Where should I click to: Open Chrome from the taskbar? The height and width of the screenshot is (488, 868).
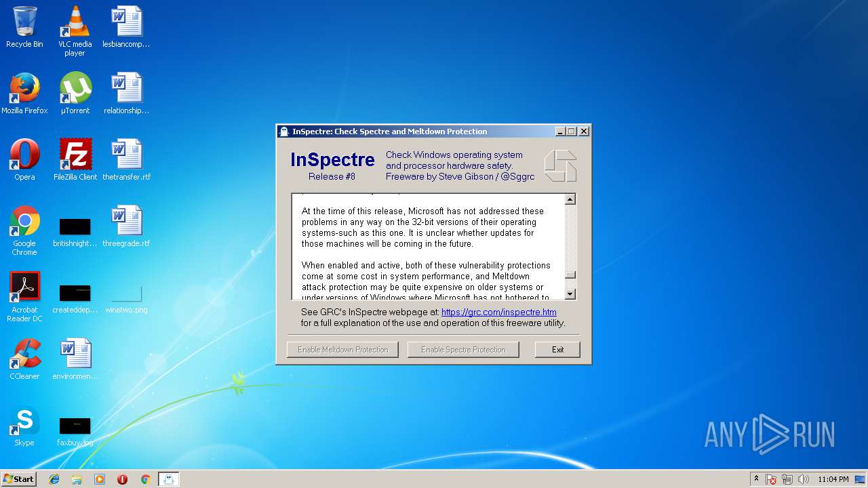(145, 479)
